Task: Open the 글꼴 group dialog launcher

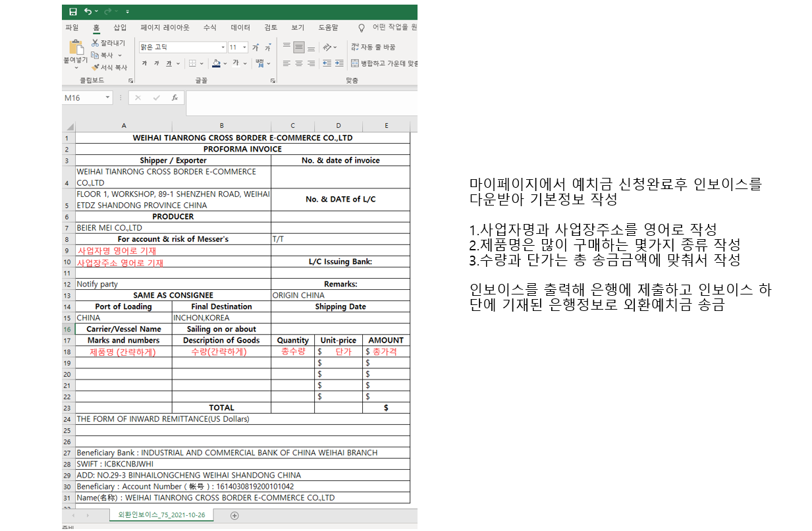Action: click(x=273, y=80)
